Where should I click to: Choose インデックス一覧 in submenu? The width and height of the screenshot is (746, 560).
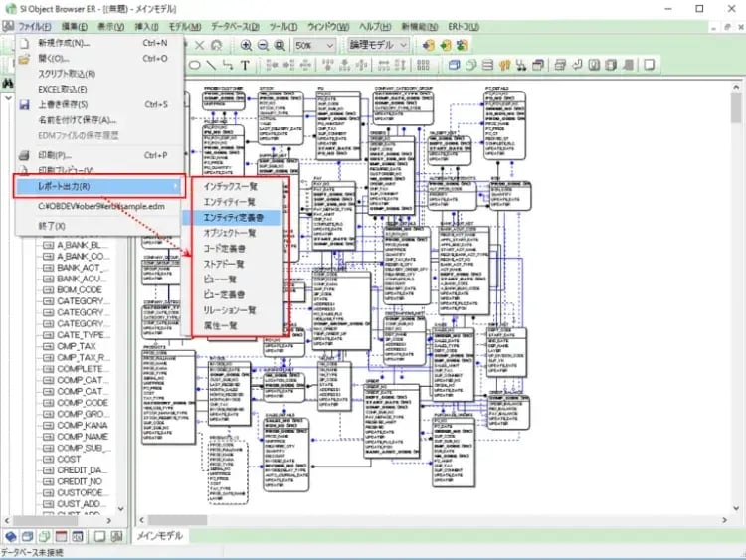(230, 186)
